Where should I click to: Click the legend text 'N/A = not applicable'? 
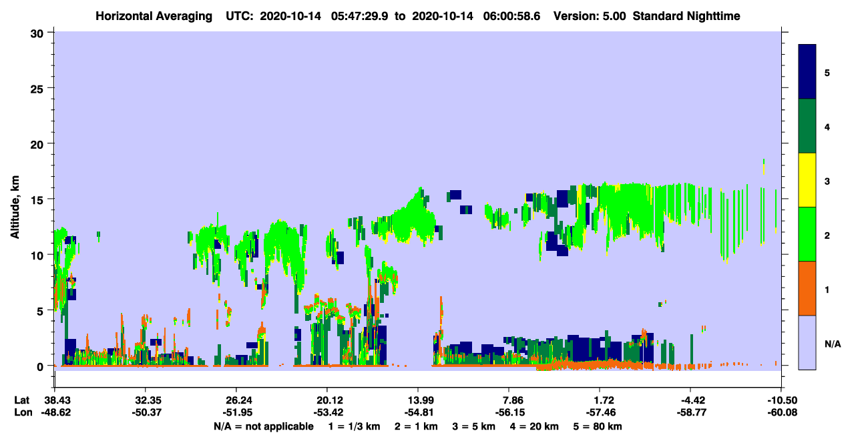[x=264, y=426]
